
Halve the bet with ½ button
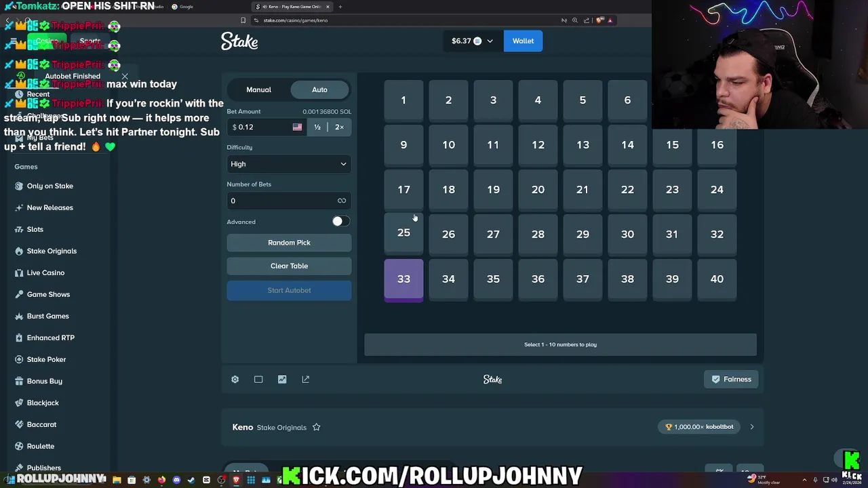[x=317, y=127]
